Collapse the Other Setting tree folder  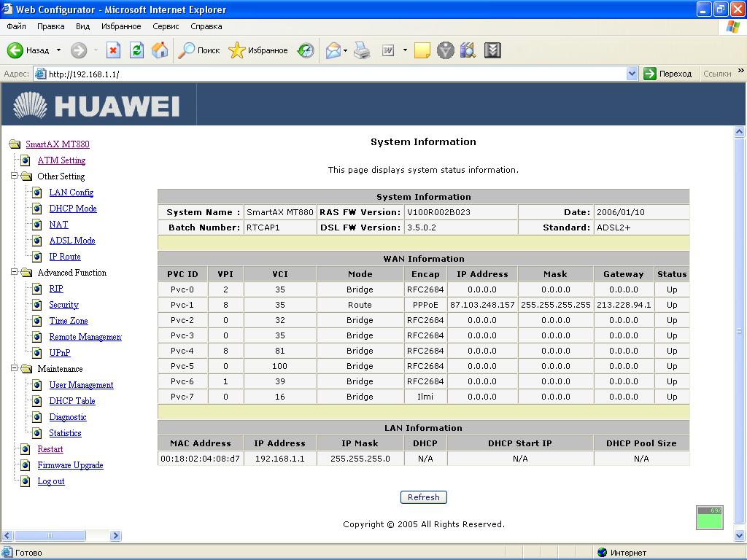15,176
